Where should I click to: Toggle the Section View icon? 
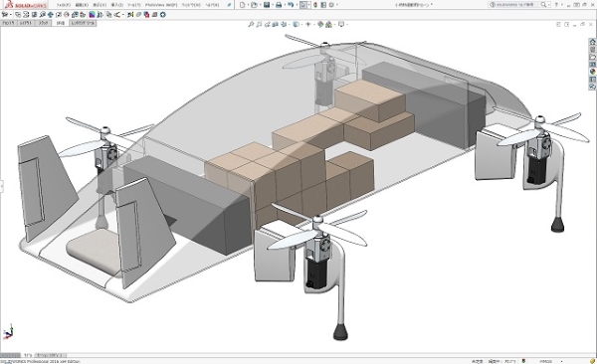(x=275, y=24)
